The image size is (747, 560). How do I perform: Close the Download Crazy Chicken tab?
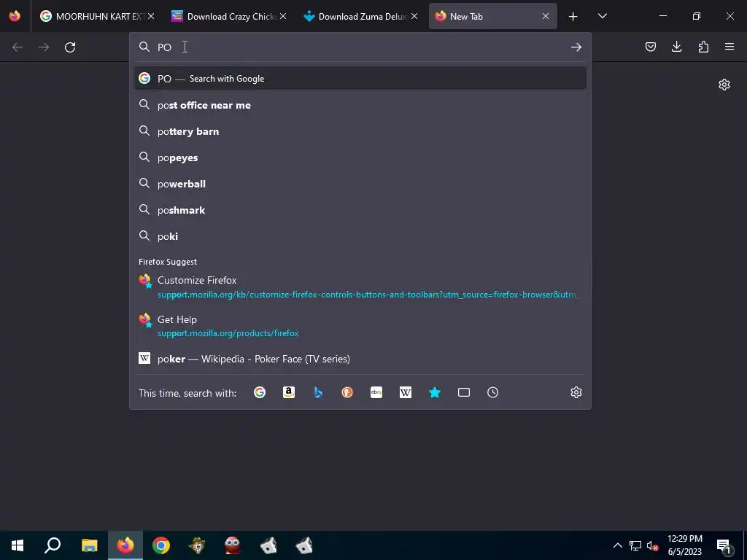(283, 16)
